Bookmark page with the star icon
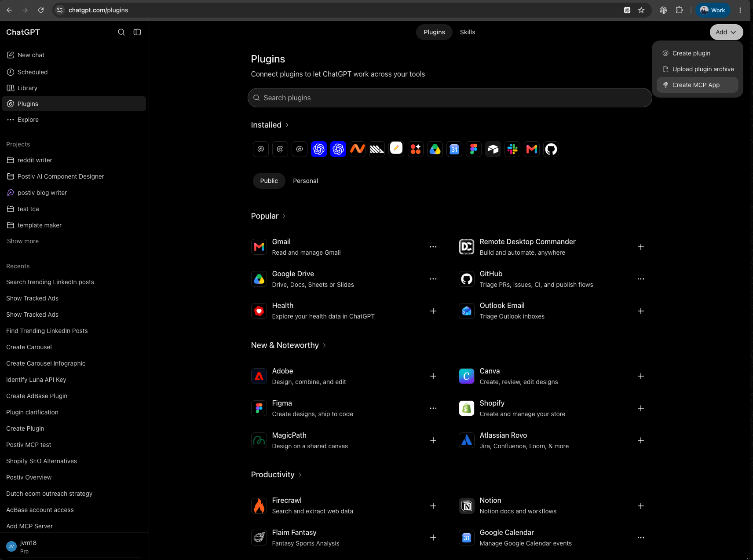753x560 pixels. tap(641, 10)
